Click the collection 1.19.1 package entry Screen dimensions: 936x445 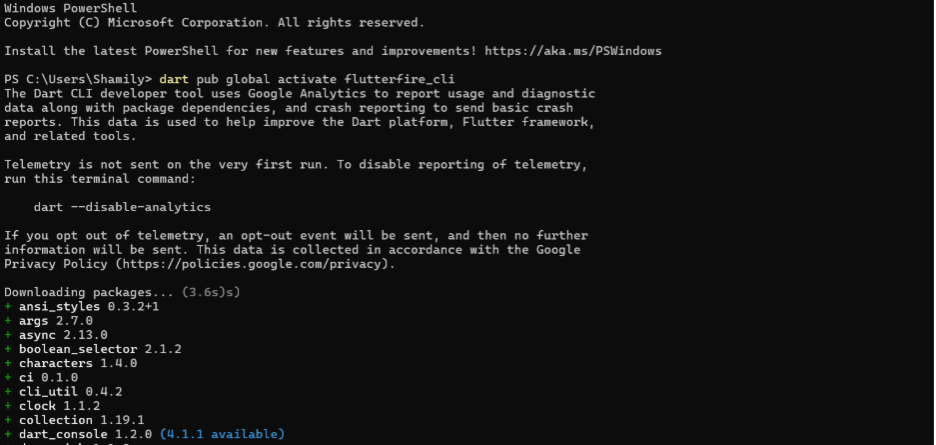(80, 420)
